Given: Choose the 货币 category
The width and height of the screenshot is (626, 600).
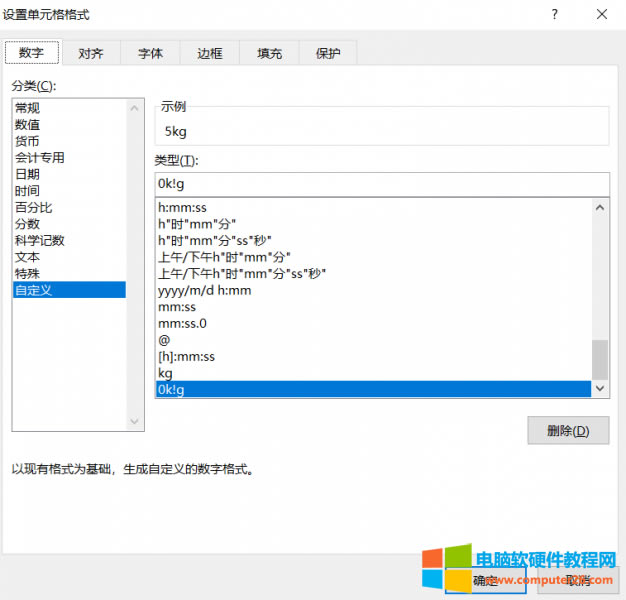Looking at the screenshot, I should (x=28, y=141).
